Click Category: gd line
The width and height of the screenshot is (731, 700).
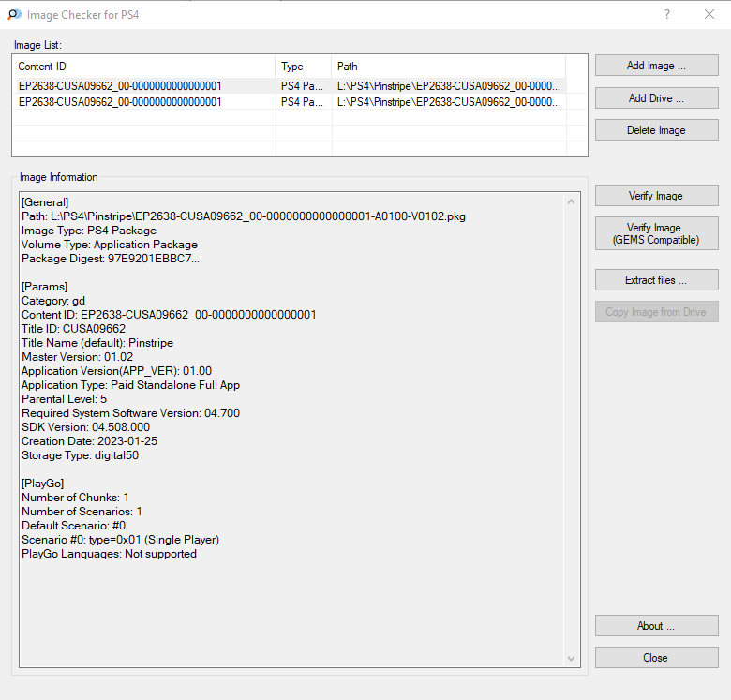[53, 301]
